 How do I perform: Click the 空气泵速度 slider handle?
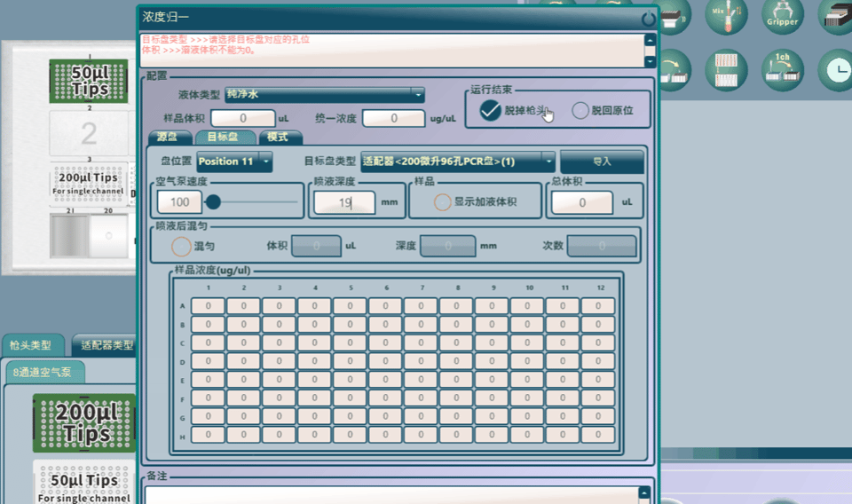tap(214, 202)
